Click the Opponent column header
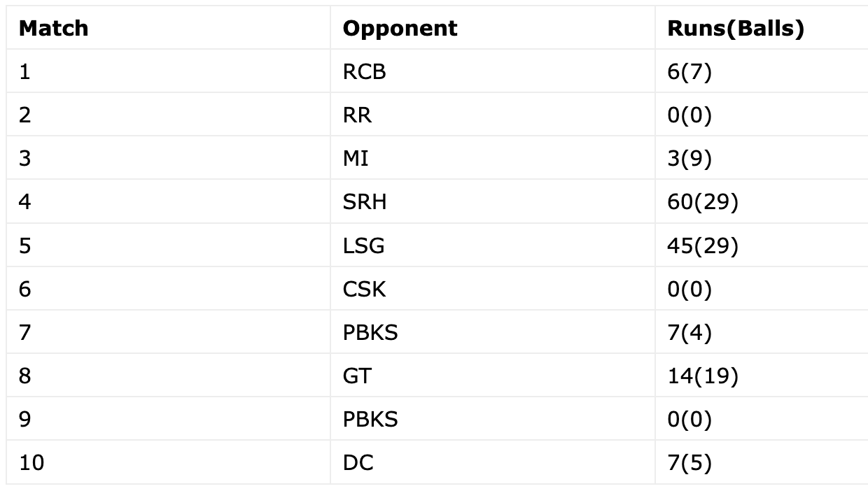 (x=493, y=28)
